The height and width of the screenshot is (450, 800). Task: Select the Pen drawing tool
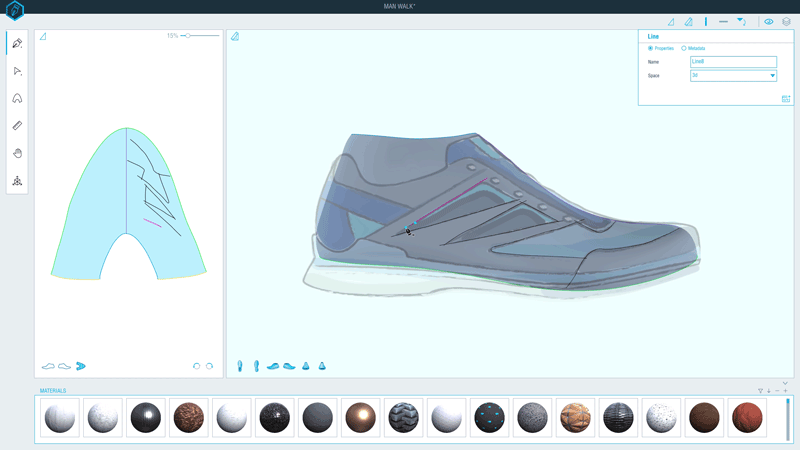(17, 44)
